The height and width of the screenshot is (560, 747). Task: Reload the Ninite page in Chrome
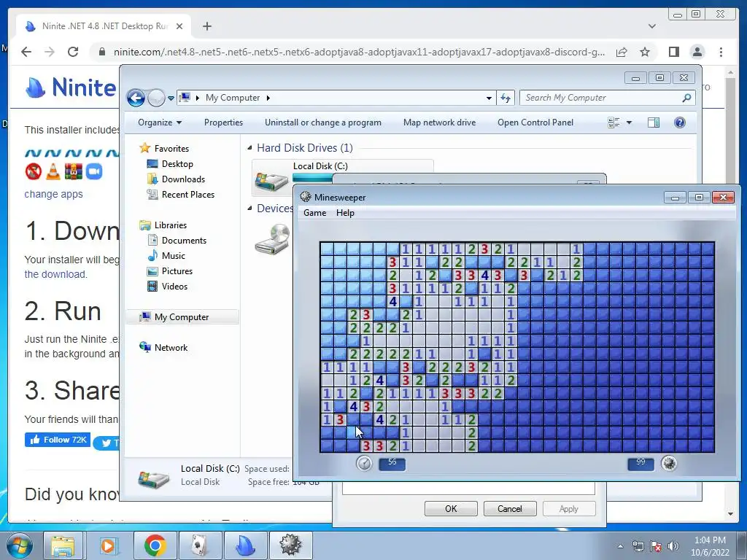73,52
